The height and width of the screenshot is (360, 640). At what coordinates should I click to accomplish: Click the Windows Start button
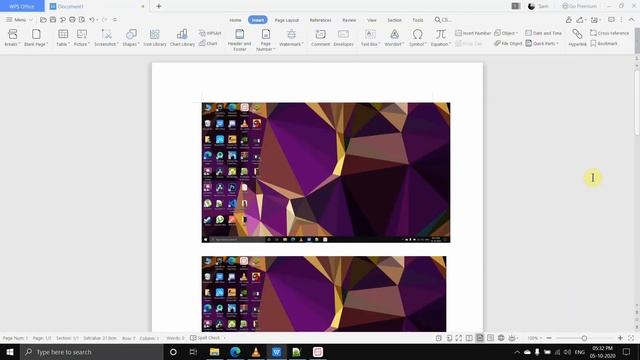[10, 352]
